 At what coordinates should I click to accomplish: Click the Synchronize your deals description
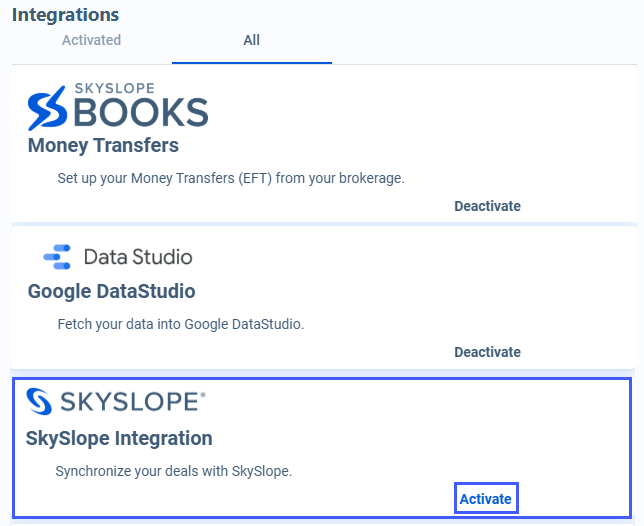(x=174, y=471)
